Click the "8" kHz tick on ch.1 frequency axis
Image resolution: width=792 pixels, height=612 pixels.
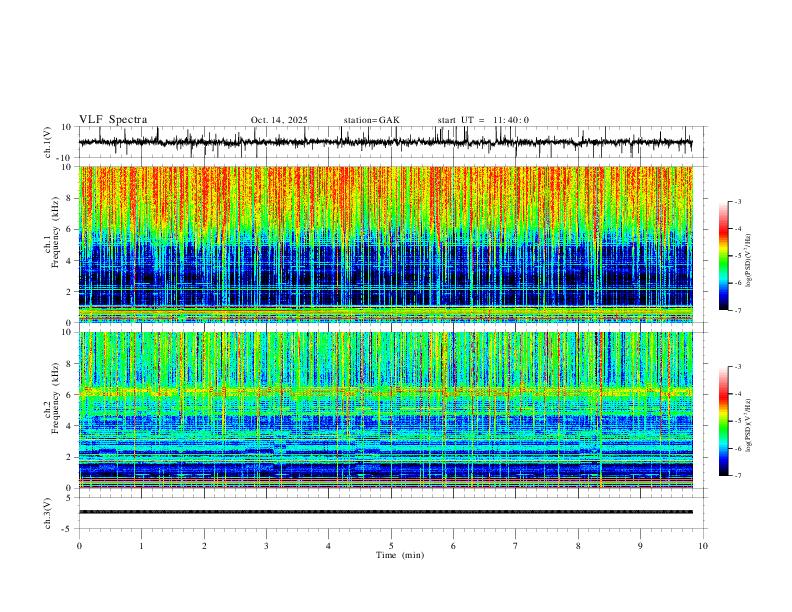69,198
